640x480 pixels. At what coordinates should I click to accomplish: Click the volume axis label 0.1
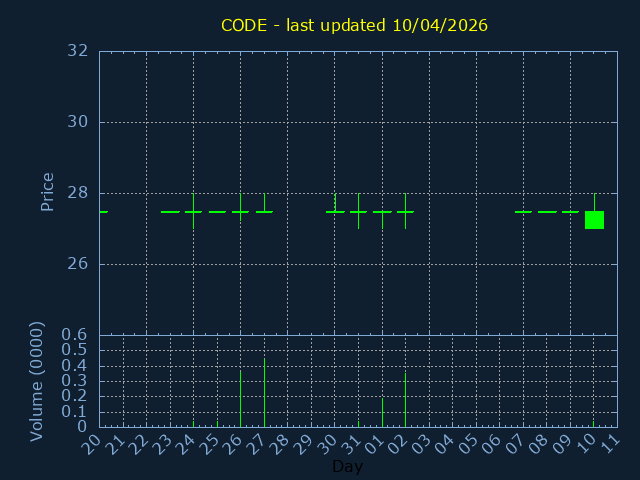pyautogui.click(x=74, y=411)
